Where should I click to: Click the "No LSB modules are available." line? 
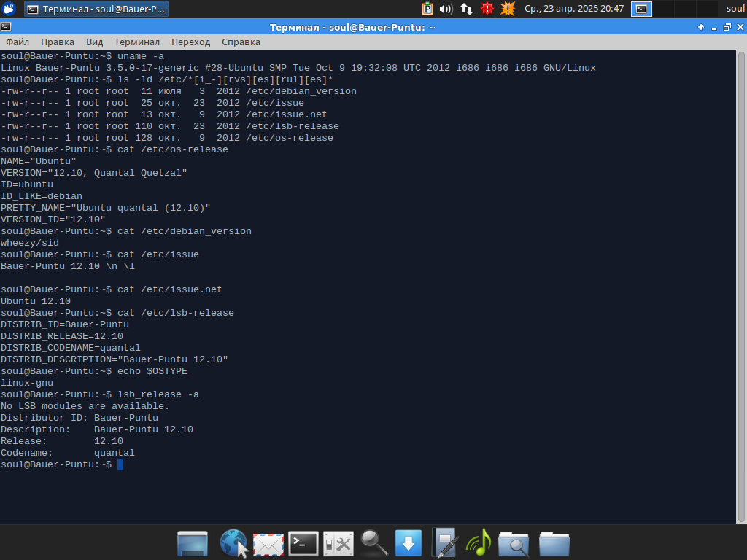click(85, 406)
